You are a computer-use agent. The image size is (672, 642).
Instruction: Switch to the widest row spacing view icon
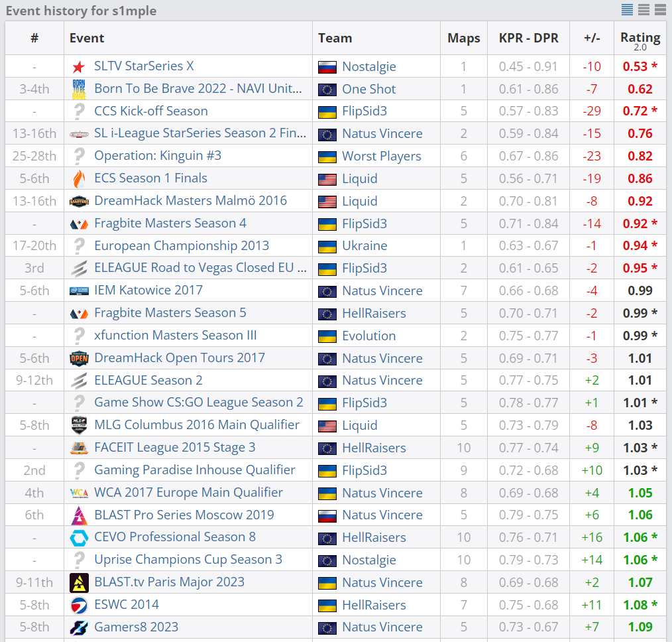(x=661, y=9)
